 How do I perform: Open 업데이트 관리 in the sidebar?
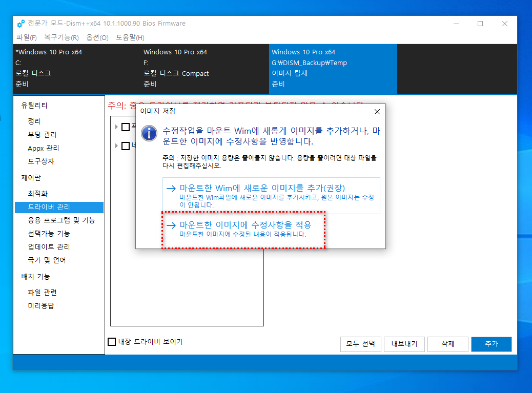[x=49, y=247]
